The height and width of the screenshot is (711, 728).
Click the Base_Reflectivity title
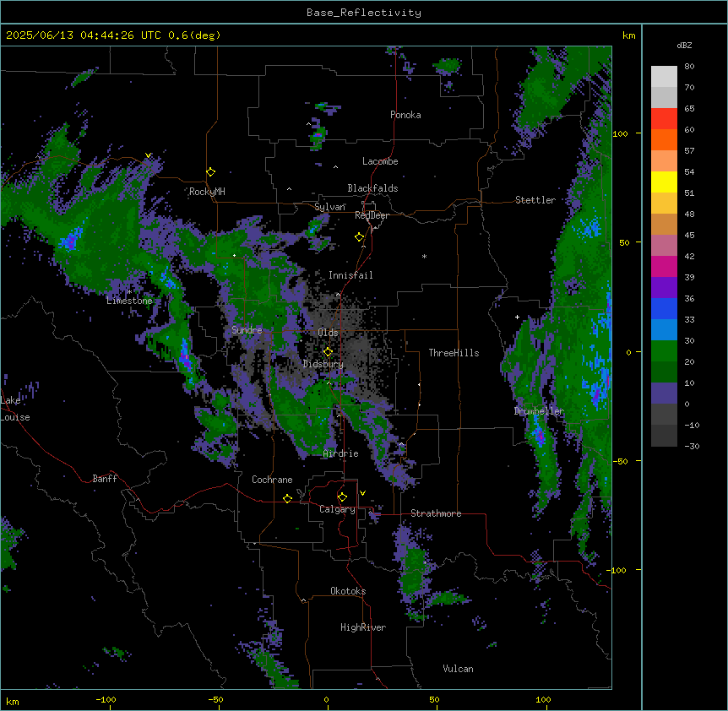click(364, 13)
